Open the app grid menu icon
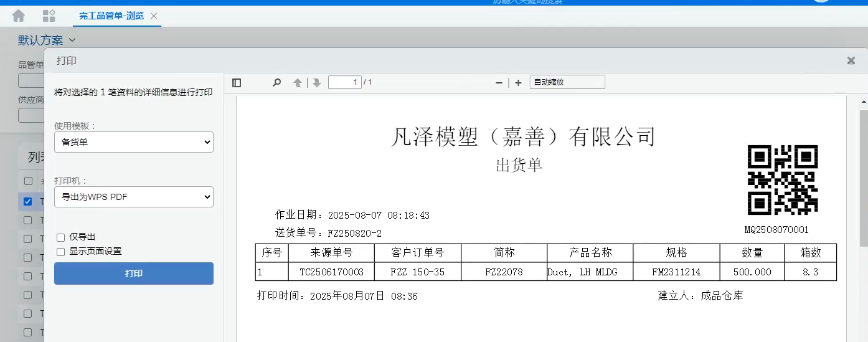868x342 pixels. 49,16
